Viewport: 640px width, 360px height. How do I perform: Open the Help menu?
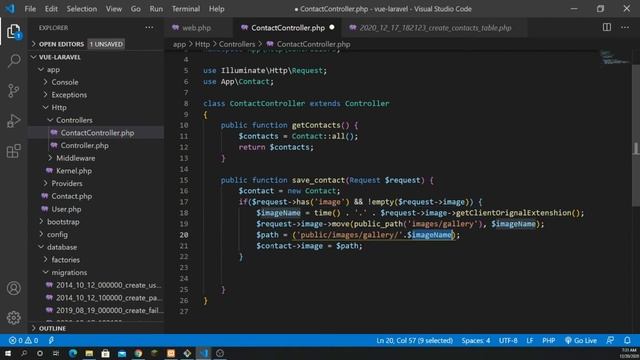tap(217, 9)
